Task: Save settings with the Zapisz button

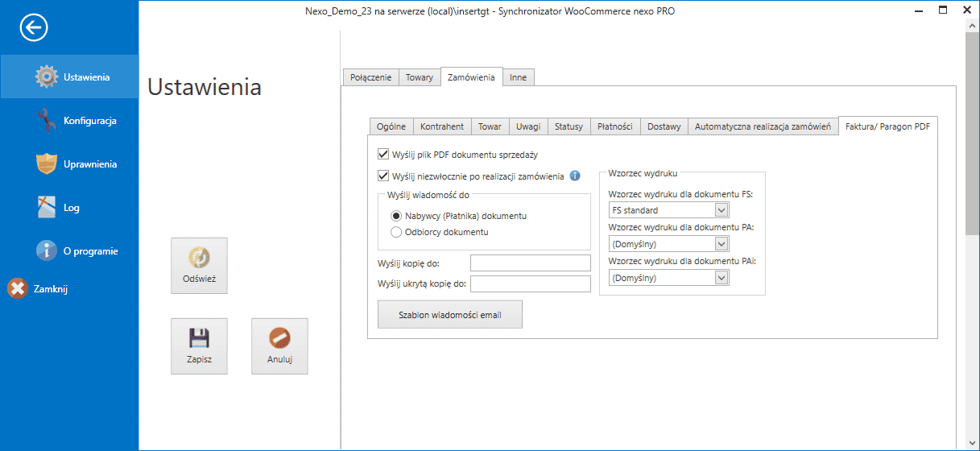Action: pos(199,346)
